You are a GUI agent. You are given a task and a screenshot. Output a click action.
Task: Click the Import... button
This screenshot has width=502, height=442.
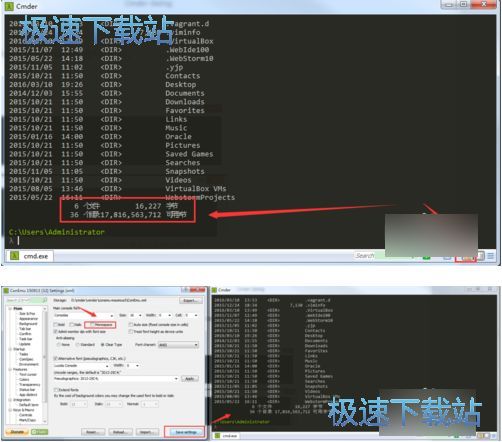[x=147, y=432]
